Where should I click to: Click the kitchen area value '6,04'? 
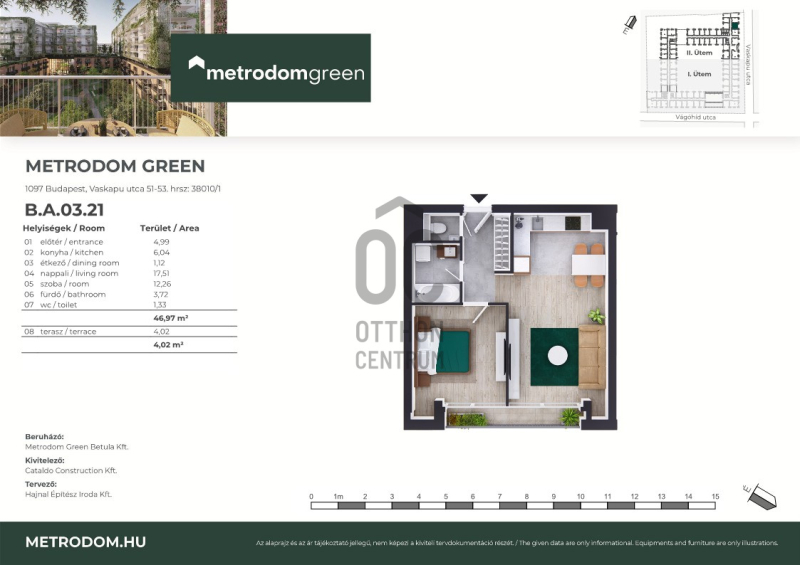(x=162, y=252)
